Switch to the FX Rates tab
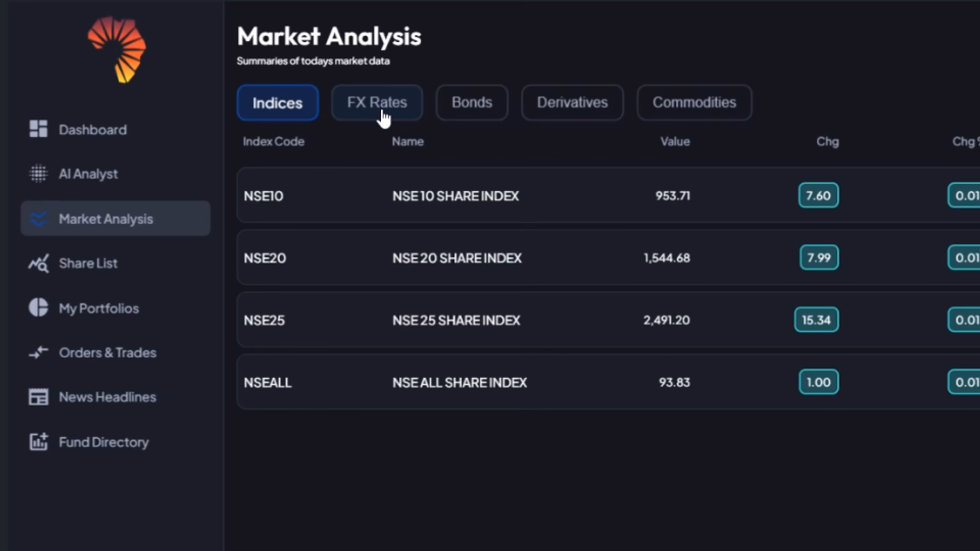 click(x=377, y=103)
